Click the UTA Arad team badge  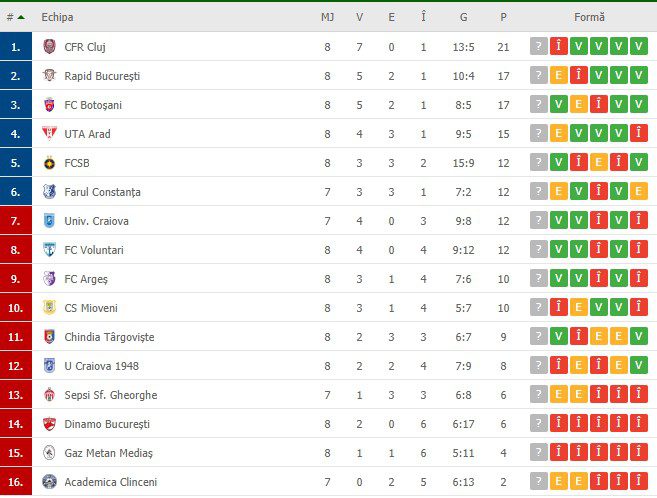point(49,133)
